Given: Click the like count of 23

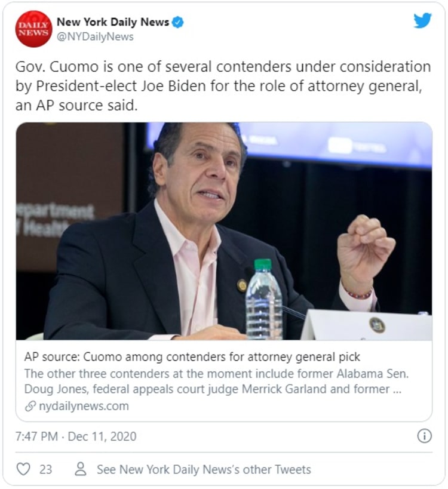Looking at the screenshot, I should (x=45, y=469).
